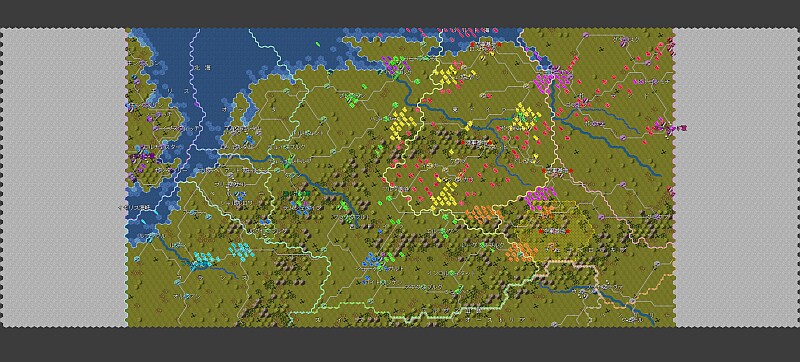The width and height of the screenshot is (800, 362).
Task: Click the orange unit cluster left of the highlighted yellow region
Action: [x=483, y=214]
